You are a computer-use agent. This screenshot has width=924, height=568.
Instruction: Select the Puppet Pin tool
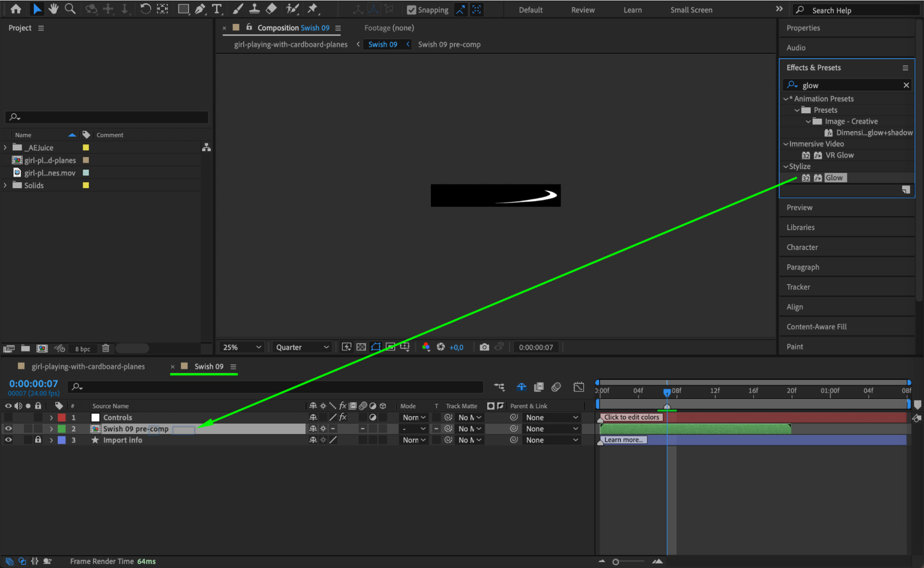click(313, 9)
